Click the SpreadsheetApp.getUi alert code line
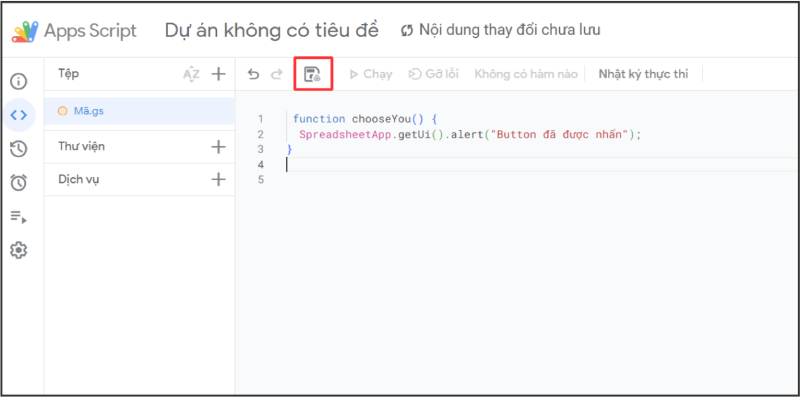The height and width of the screenshot is (397, 800). point(469,135)
